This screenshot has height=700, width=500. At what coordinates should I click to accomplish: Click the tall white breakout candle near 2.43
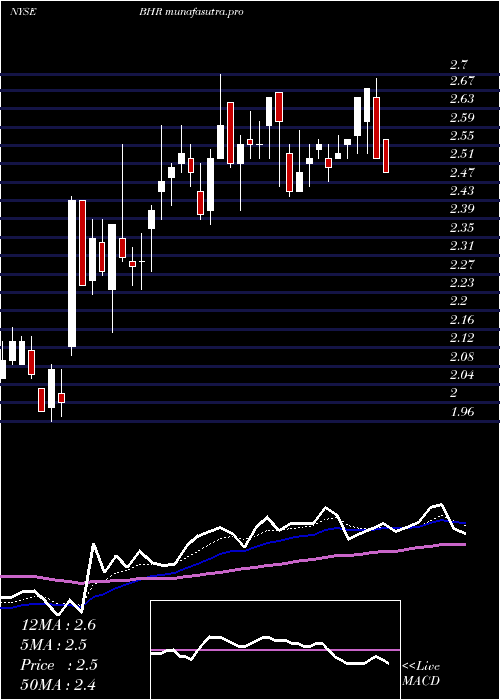coord(72,273)
